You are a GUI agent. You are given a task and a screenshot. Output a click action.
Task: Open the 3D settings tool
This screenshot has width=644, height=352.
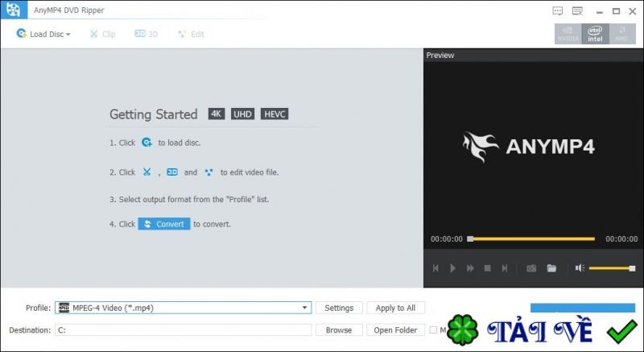tap(147, 34)
